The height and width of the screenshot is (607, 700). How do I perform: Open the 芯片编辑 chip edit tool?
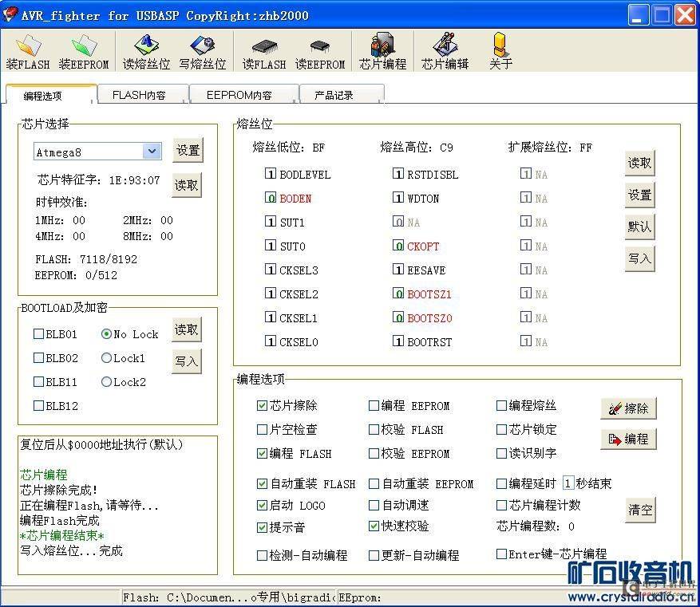click(445, 52)
